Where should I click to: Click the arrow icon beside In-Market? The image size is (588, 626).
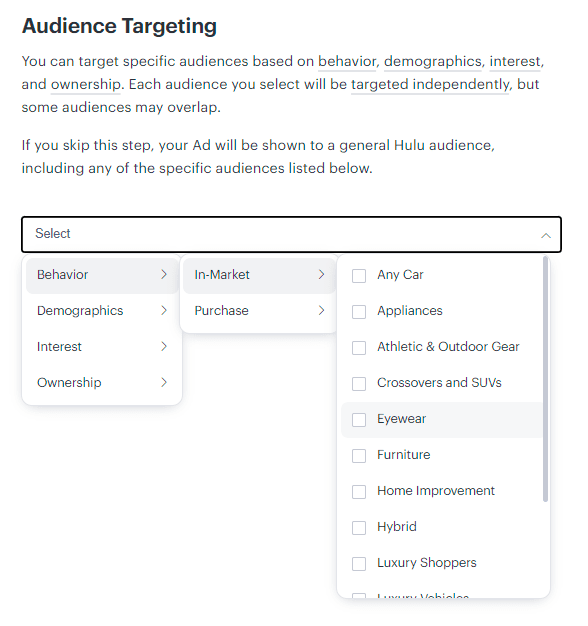point(321,274)
